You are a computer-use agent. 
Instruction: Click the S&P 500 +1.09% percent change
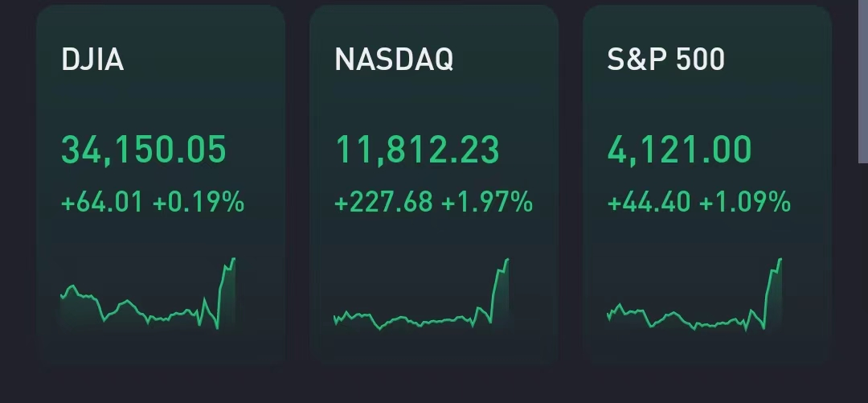point(745,203)
